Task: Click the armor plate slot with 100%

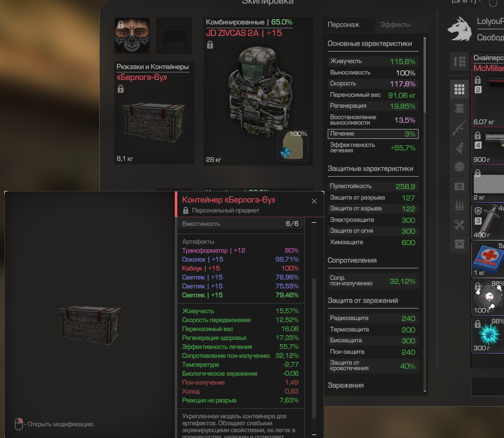Action: pyautogui.click(x=293, y=145)
